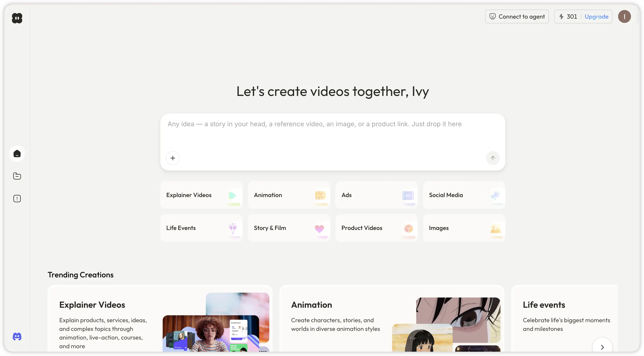644x356 pixels.
Task: Open the Explainer Videos trending card
Action: pyautogui.click(x=160, y=319)
